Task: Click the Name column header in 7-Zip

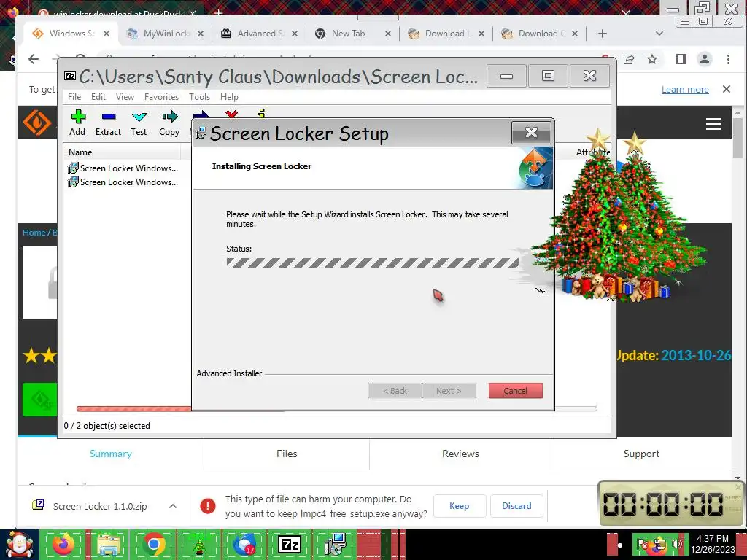Action: 122,152
